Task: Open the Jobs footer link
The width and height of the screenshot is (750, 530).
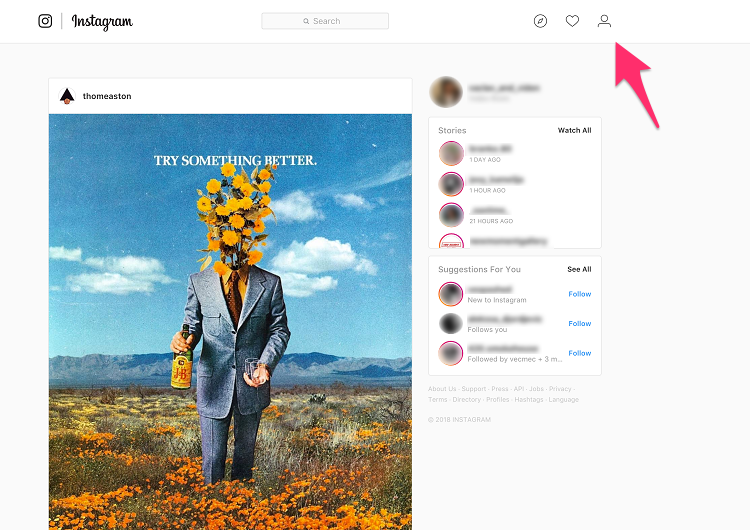Action: coord(536,389)
